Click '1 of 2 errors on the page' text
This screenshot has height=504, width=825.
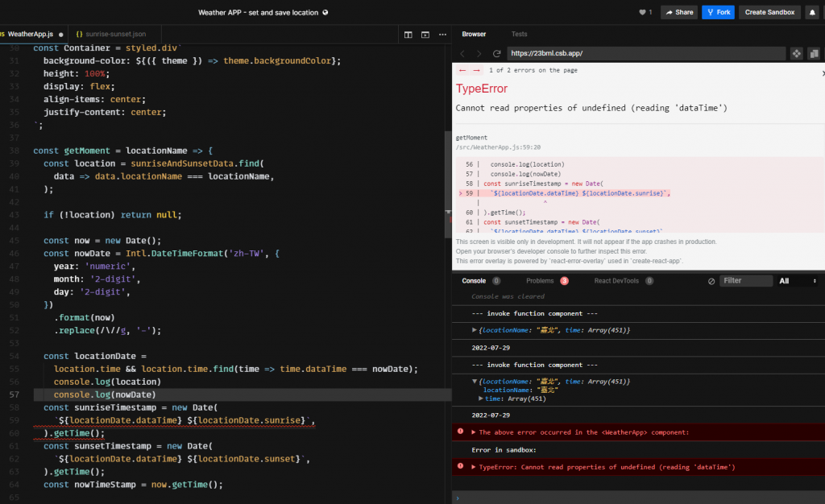[x=533, y=70]
